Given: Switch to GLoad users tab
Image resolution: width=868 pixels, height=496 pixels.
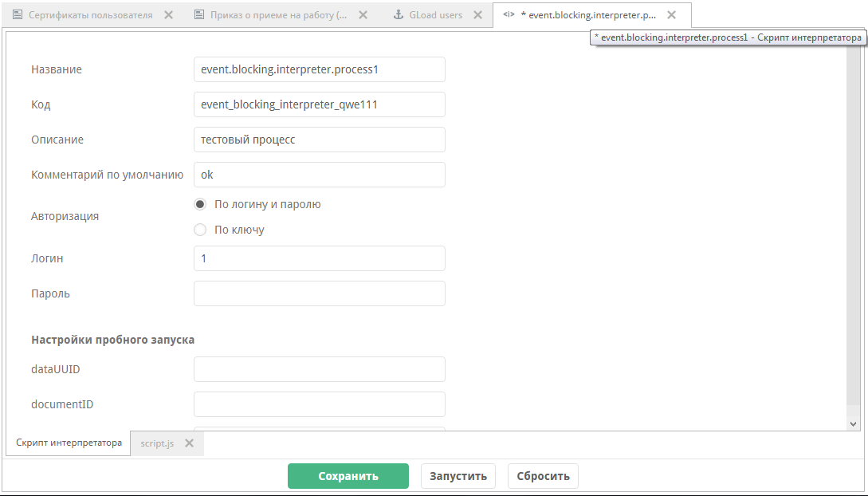Looking at the screenshot, I should pyautogui.click(x=436, y=15).
